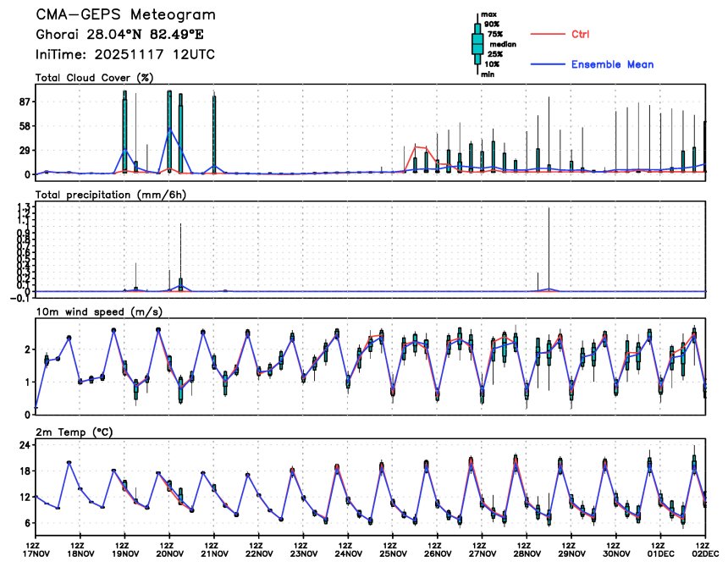Click the 12Z 20NOV time axis label
The width and height of the screenshot is (728, 567).
coord(167,551)
